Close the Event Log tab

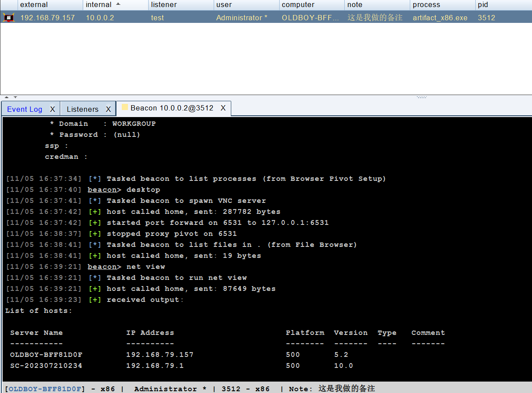tap(52, 109)
